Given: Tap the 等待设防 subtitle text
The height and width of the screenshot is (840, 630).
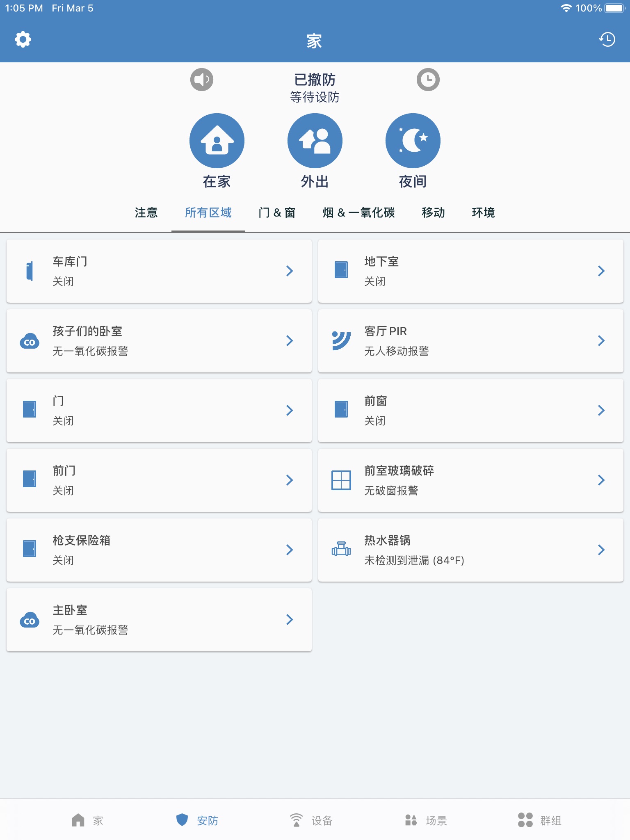Looking at the screenshot, I should [315, 97].
